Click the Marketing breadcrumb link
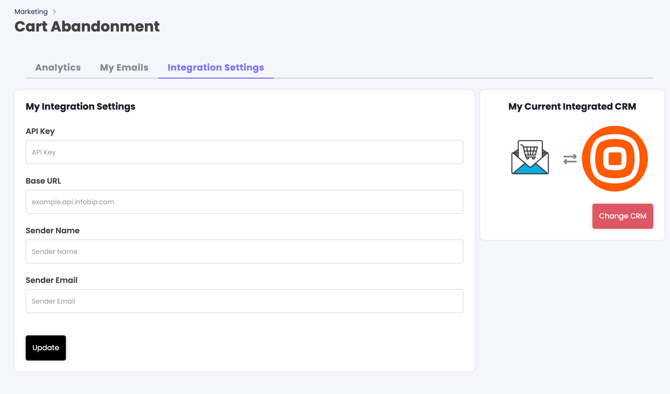Screen dimensions: 670x394 (31, 12)
